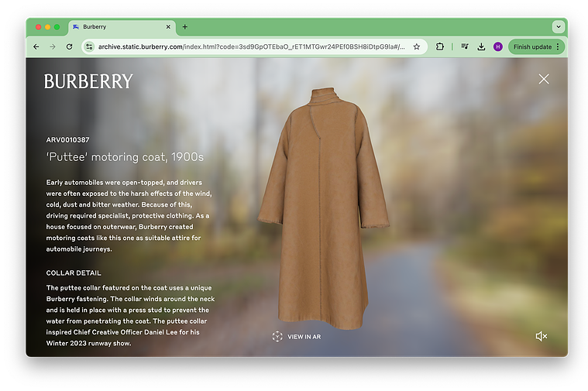The width and height of the screenshot is (588, 391).
Task: Rotate the 3D Puttee coat model
Action: (x=323, y=210)
